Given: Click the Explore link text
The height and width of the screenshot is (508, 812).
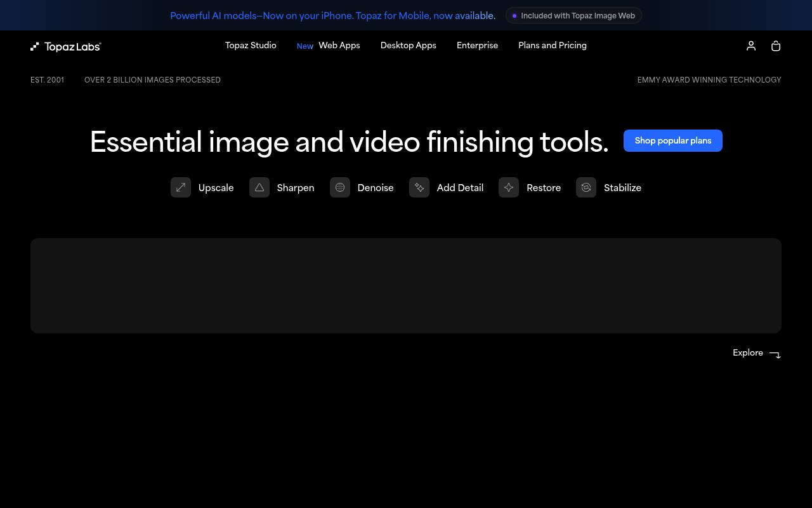Looking at the screenshot, I should click(x=748, y=353).
